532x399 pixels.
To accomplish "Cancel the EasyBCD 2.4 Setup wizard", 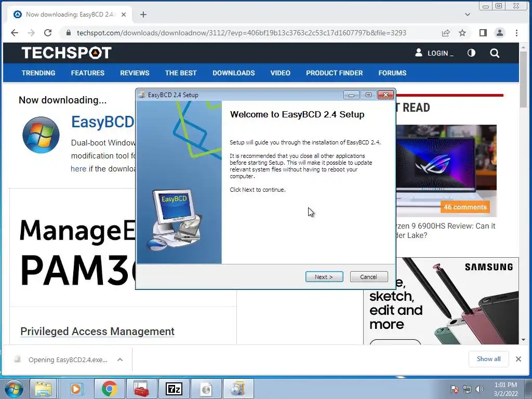I will click(x=368, y=277).
